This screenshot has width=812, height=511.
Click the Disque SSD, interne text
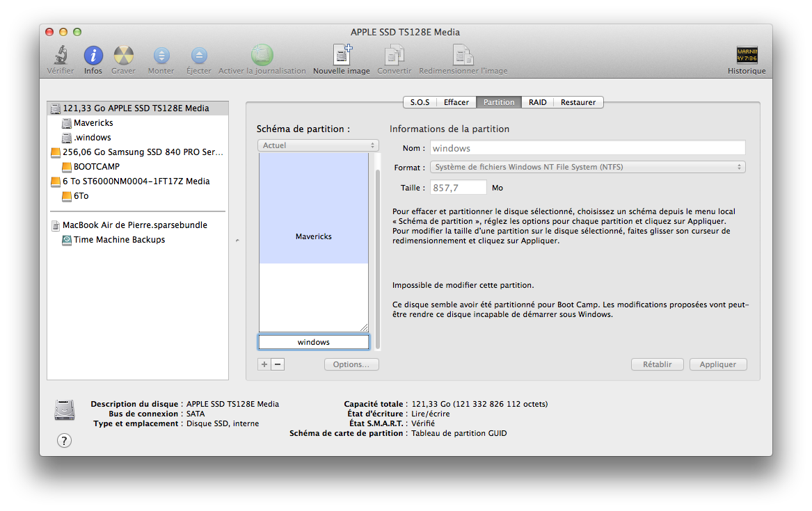[x=223, y=423]
